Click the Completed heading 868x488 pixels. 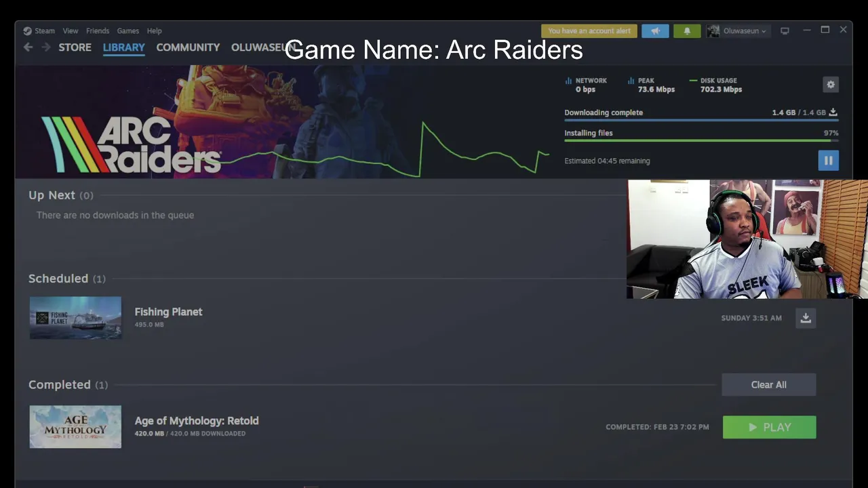[59, 384]
